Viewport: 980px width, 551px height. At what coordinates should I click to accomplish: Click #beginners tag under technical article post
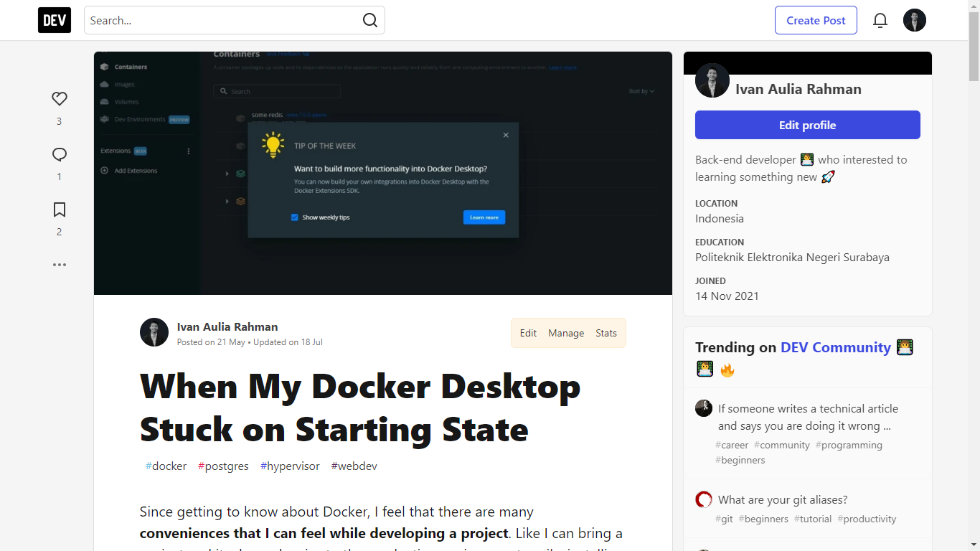pos(740,460)
